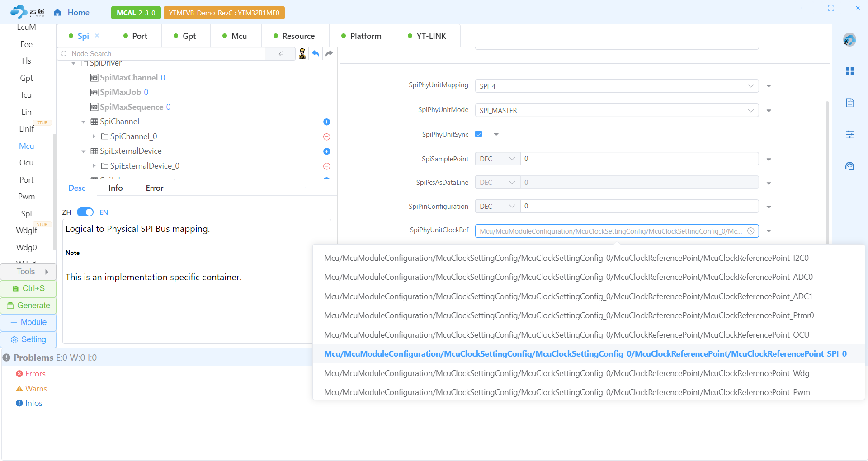This screenshot has width=868, height=461.
Task: Open the grid apps icon in right sidebar
Action: [x=850, y=71]
